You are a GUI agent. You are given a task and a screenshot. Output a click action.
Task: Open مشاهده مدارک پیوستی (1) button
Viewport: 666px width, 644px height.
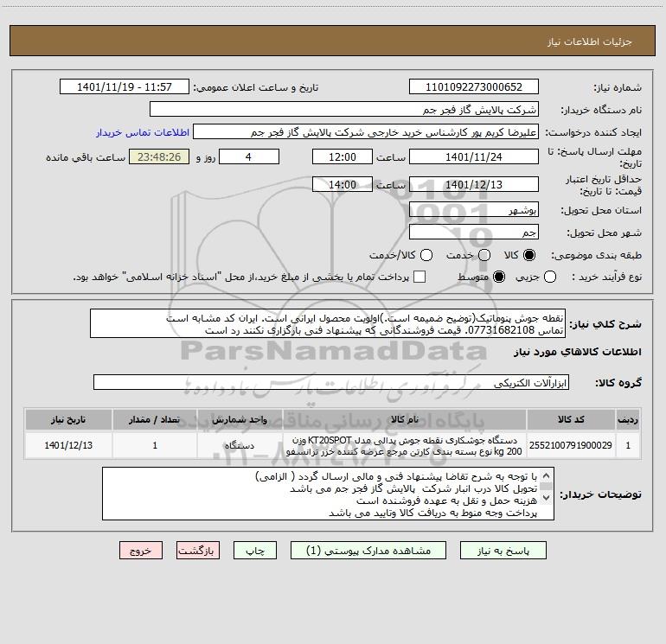(x=368, y=551)
